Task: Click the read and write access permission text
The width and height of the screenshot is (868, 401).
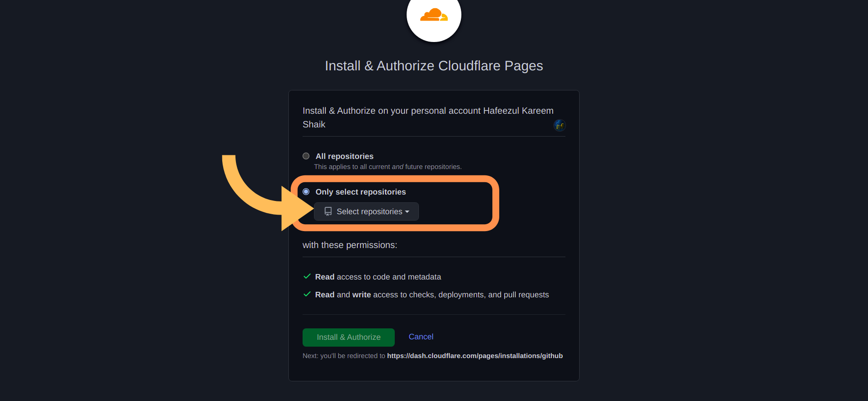Action: (432, 295)
